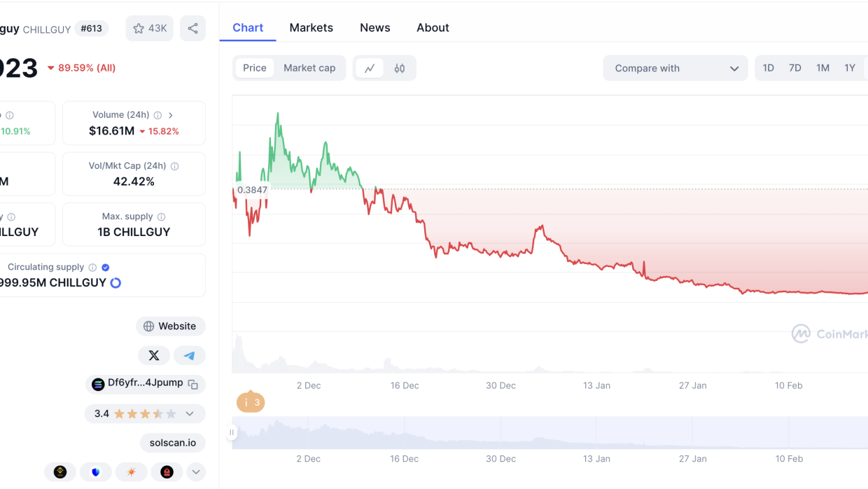Add CHILLGUY to watchlist via star icon

click(x=149, y=29)
